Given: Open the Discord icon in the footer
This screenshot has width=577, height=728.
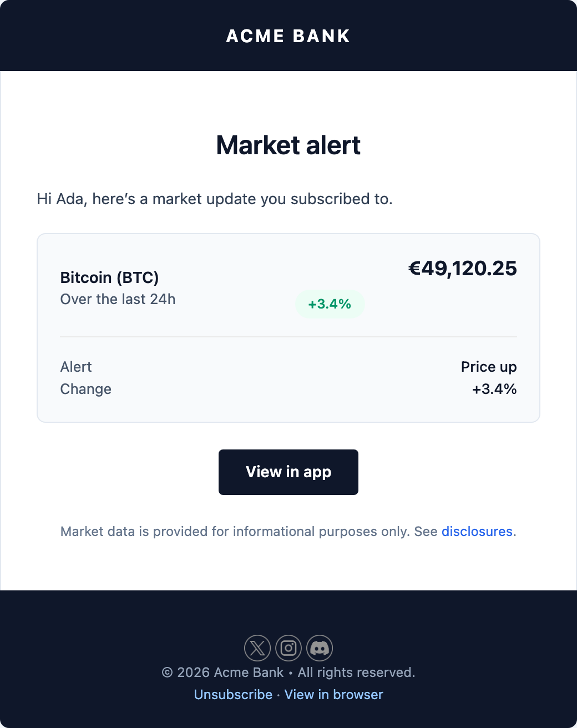Looking at the screenshot, I should pyautogui.click(x=320, y=648).
